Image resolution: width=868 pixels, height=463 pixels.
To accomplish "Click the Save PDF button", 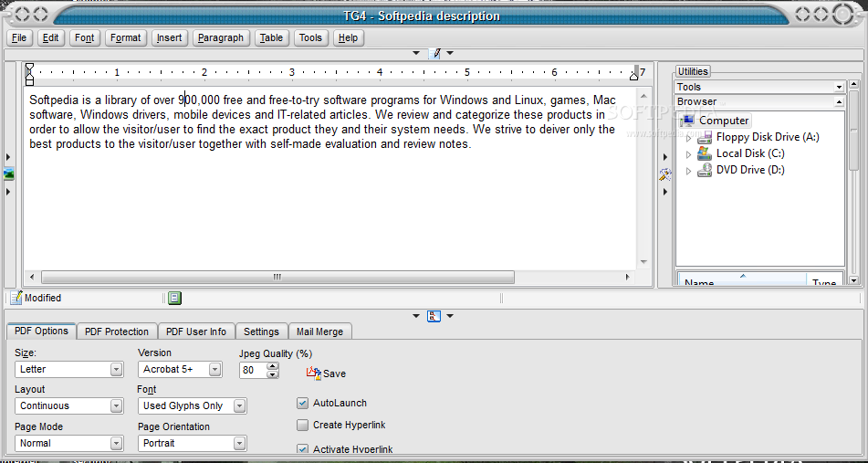I will [326, 374].
